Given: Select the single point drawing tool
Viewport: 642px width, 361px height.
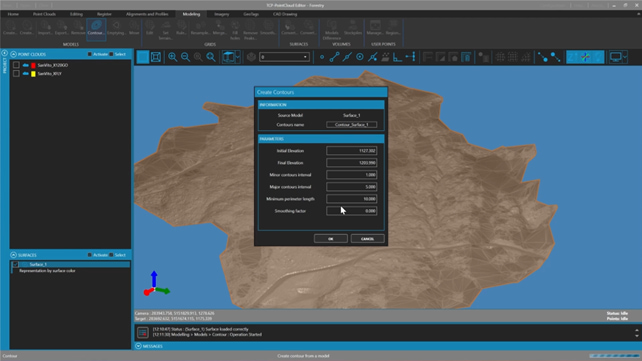Looking at the screenshot, I should pyautogui.click(x=322, y=57).
